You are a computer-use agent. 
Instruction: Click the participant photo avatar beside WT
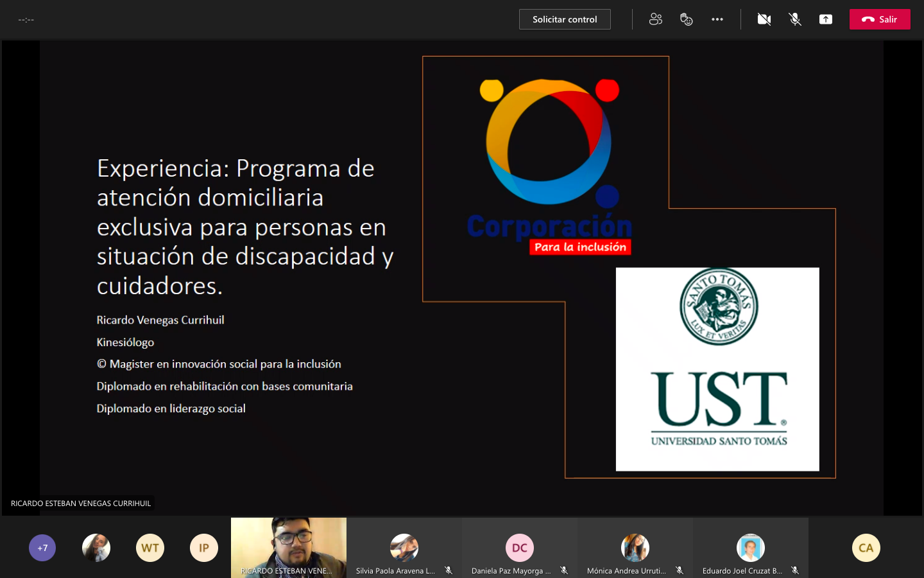[96, 548]
